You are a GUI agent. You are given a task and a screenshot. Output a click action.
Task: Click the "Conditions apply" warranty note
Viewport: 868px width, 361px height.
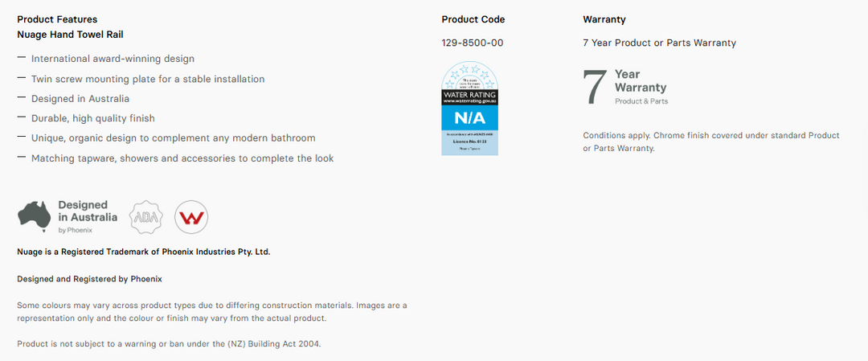[x=711, y=142]
